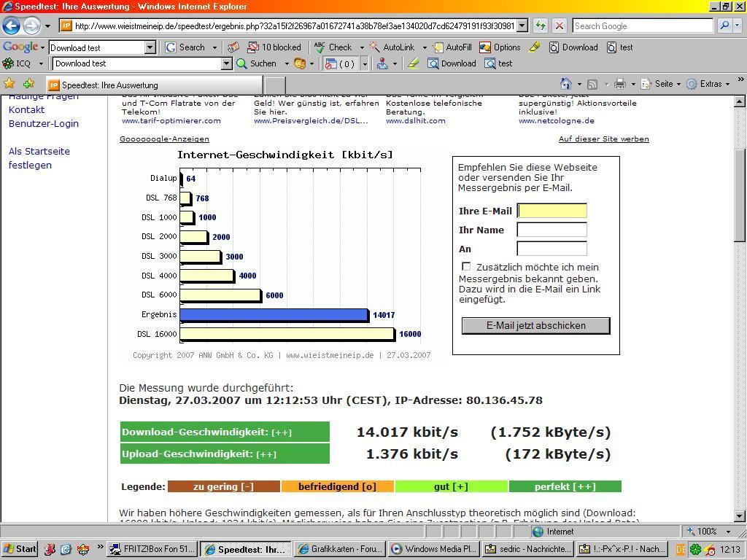This screenshot has height=560, width=747.
Task: Open the zoom level 100% dropdown
Action: (x=728, y=531)
